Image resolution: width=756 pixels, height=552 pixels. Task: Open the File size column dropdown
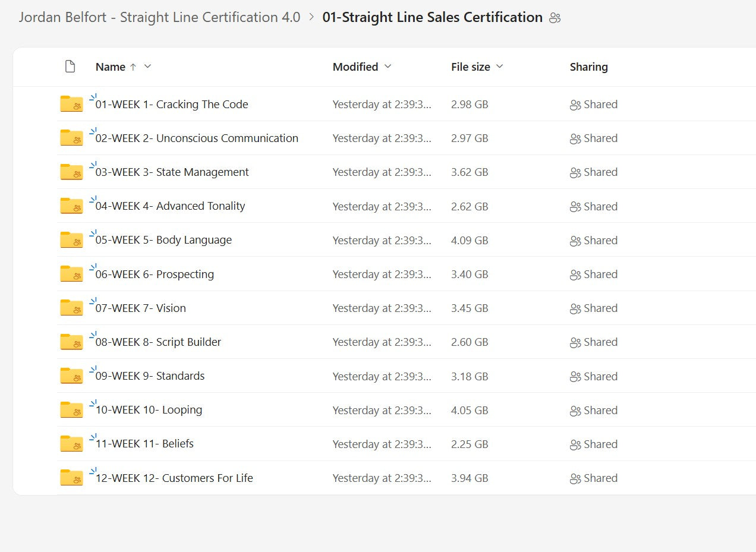[x=499, y=67]
